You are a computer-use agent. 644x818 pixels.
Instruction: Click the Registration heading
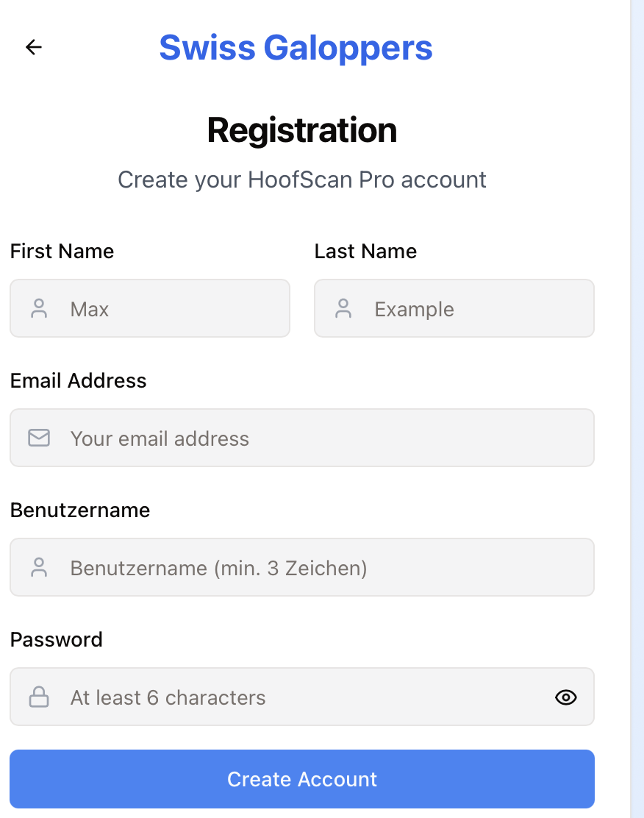pyautogui.click(x=302, y=130)
